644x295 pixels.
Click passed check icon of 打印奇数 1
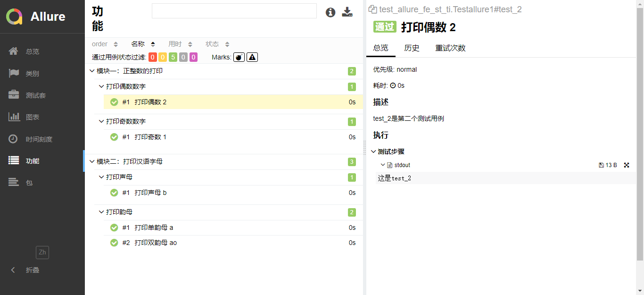coord(114,137)
